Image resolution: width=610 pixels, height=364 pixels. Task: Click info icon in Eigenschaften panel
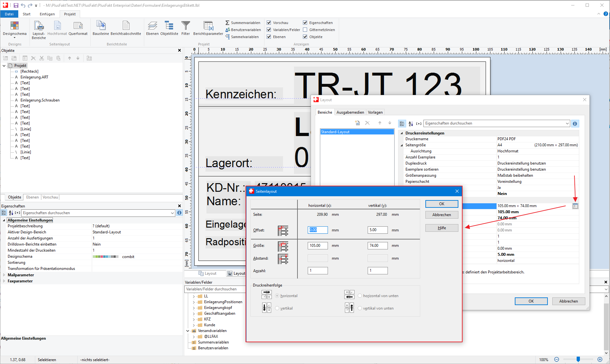pyautogui.click(x=179, y=213)
